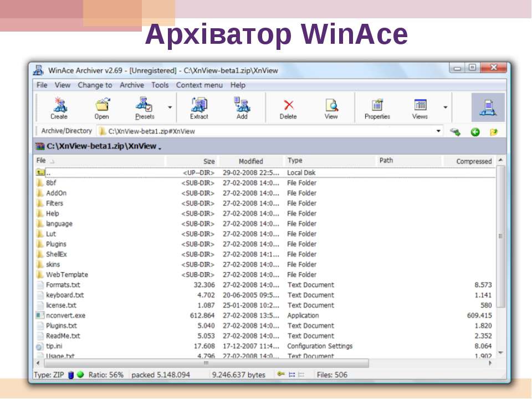The width and height of the screenshot is (532, 399).
Task: Open the Context menu menu
Action: coord(199,85)
